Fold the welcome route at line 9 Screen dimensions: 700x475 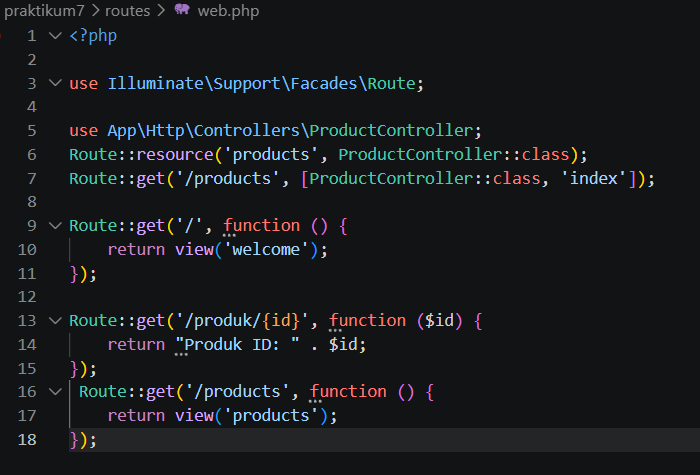pos(55,225)
